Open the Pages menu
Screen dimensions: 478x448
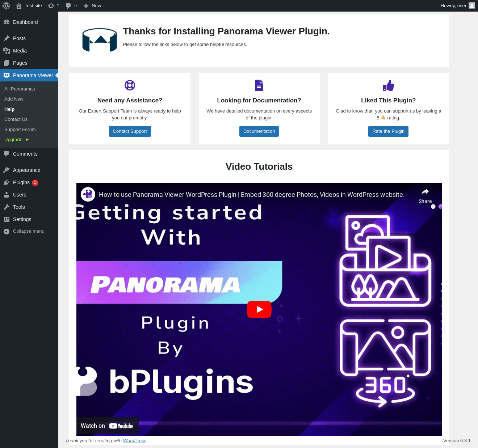point(29,63)
